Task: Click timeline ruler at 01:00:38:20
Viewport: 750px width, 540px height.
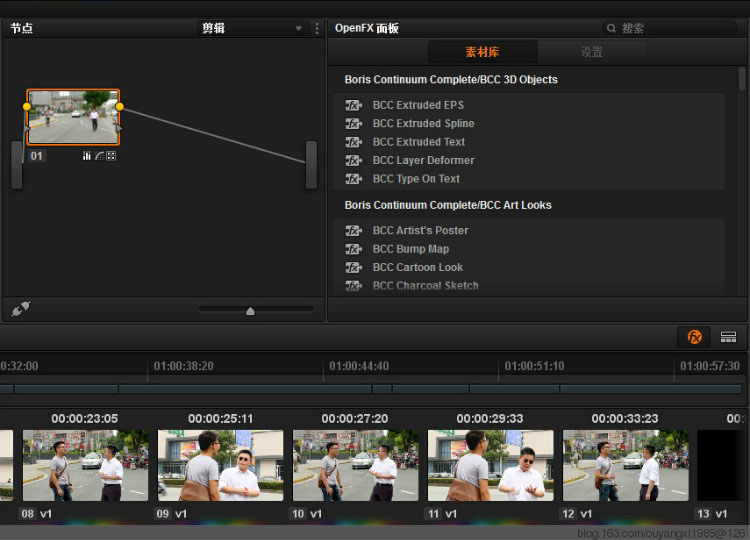Action: coord(184,366)
